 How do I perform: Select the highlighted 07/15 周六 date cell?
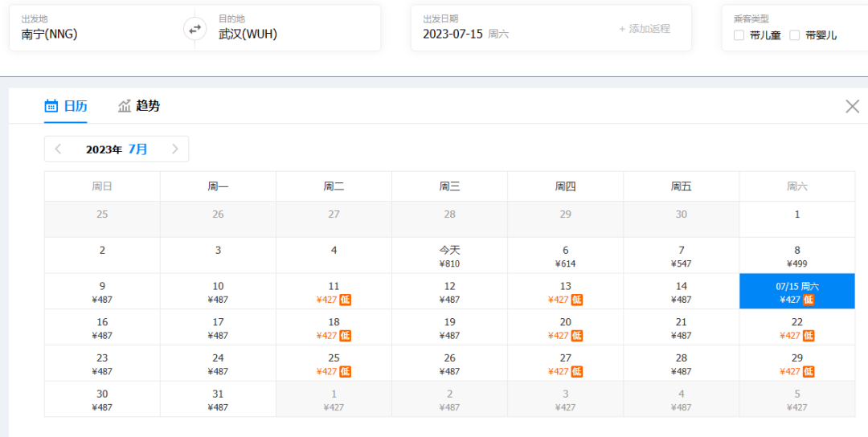(796, 292)
